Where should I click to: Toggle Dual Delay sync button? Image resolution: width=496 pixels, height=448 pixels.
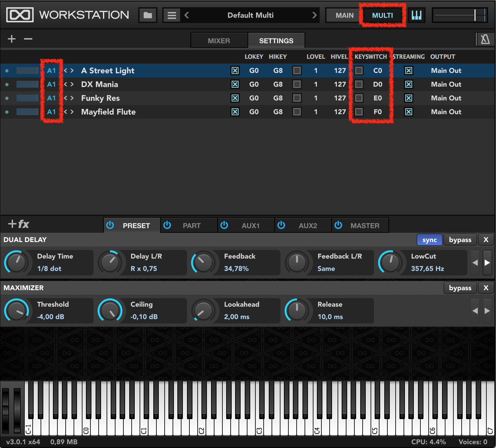click(429, 240)
